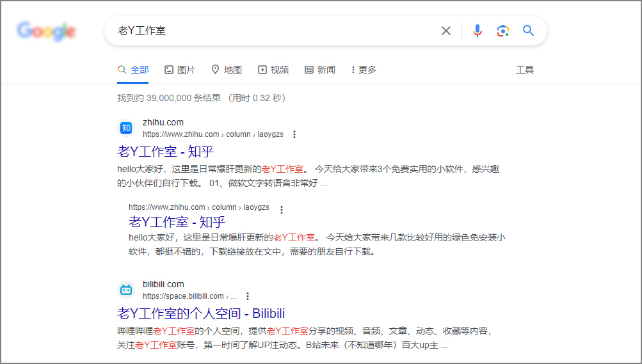Open the three-dot menu for the indented Zhihu sub-result
The height and width of the screenshot is (364, 642).
tap(281, 210)
